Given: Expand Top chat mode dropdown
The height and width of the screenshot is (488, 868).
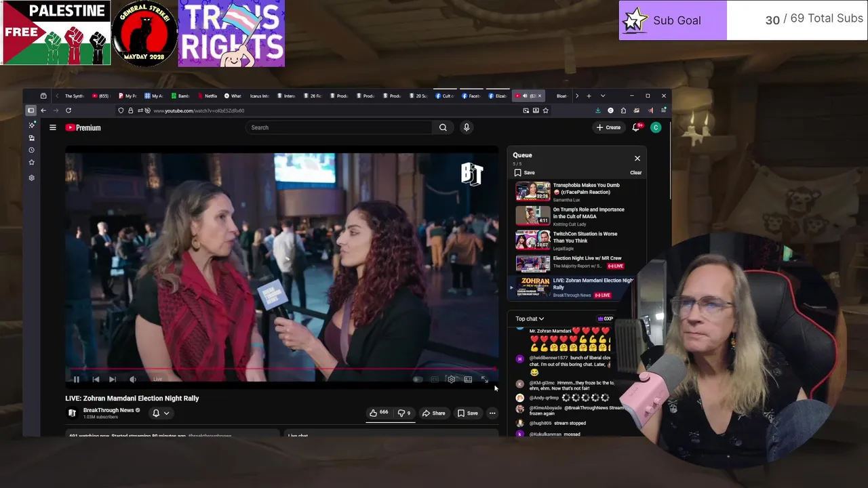Looking at the screenshot, I should coord(530,319).
